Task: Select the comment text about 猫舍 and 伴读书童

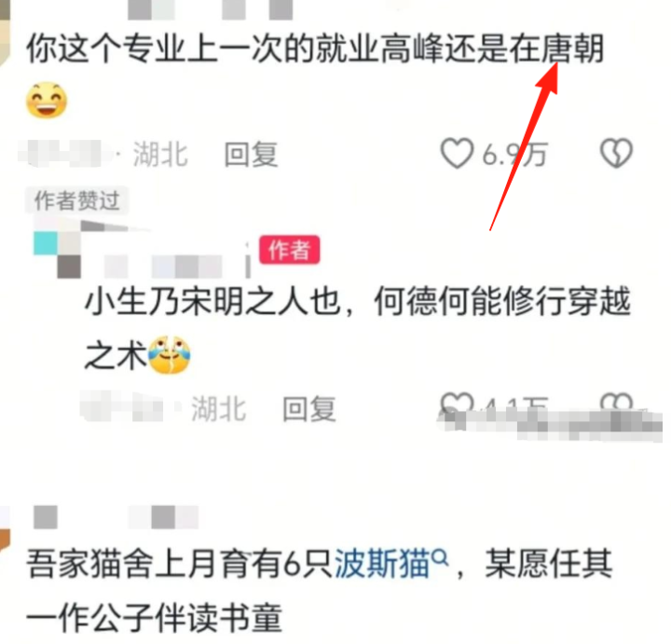Action: 319,591
